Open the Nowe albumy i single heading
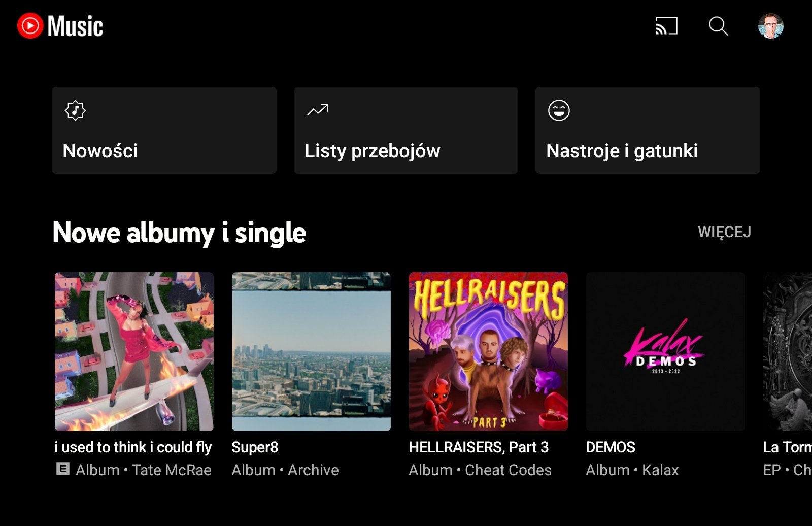 coord(179,233)
